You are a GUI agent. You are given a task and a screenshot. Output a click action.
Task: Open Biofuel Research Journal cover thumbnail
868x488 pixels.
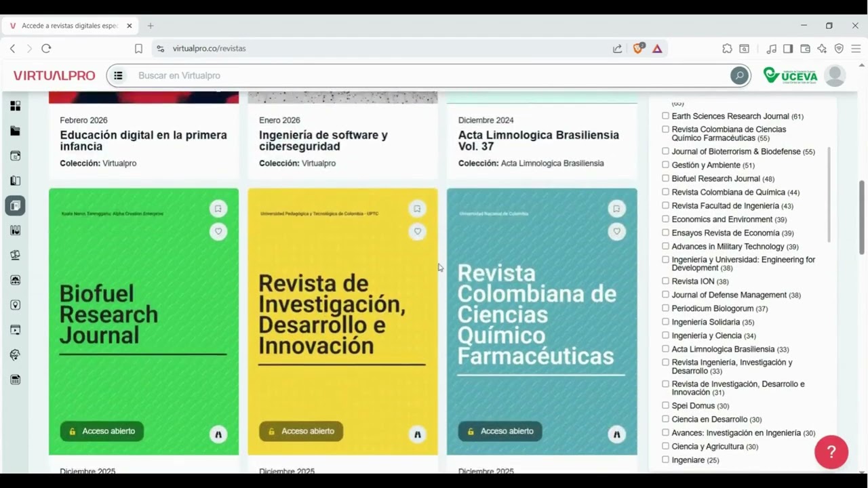pyautogui.click(x=144, y=321)
